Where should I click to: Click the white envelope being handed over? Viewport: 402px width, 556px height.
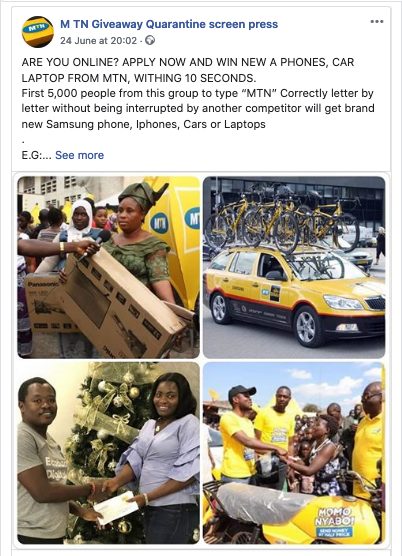click(116, 508)
